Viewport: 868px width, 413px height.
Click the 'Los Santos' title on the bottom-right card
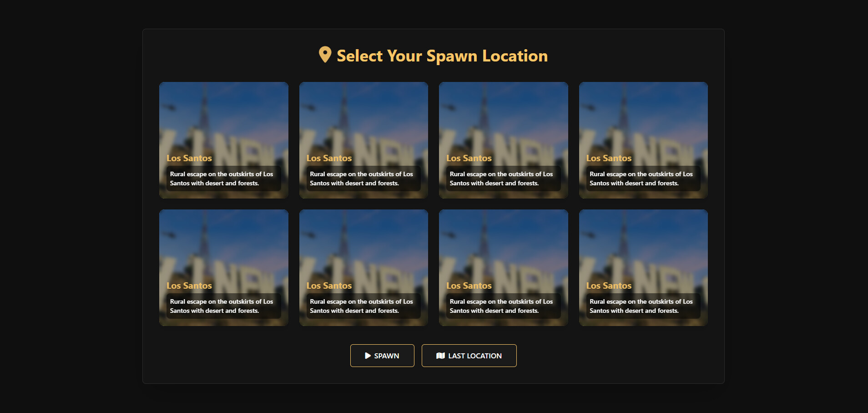(x=609, y=286)
